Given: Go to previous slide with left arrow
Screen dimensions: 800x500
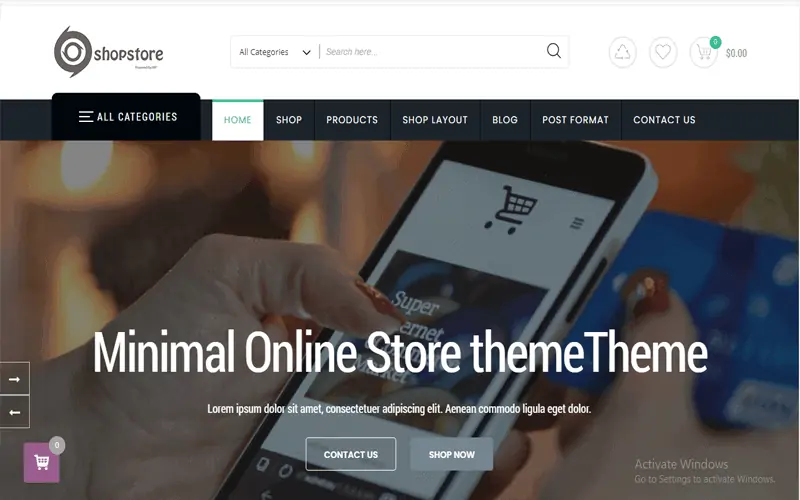Looking at the screenshot, I should pyautogui.click(x=15, y=412).
